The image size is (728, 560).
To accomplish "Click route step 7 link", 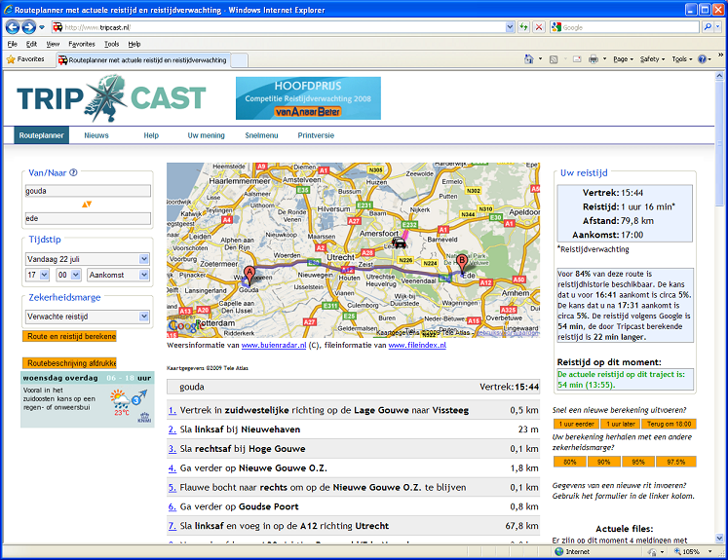I will [172, 526].
